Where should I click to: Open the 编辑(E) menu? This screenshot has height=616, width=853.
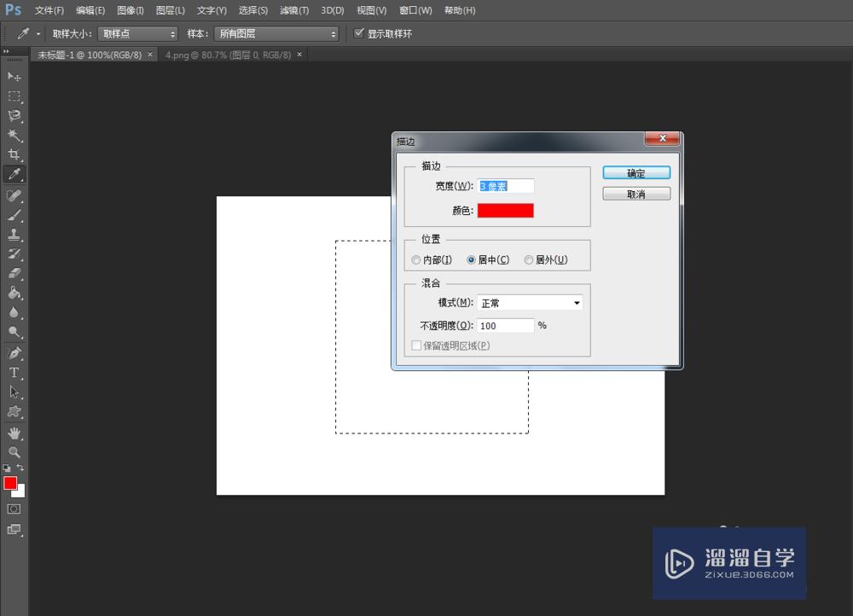point(90,10)
